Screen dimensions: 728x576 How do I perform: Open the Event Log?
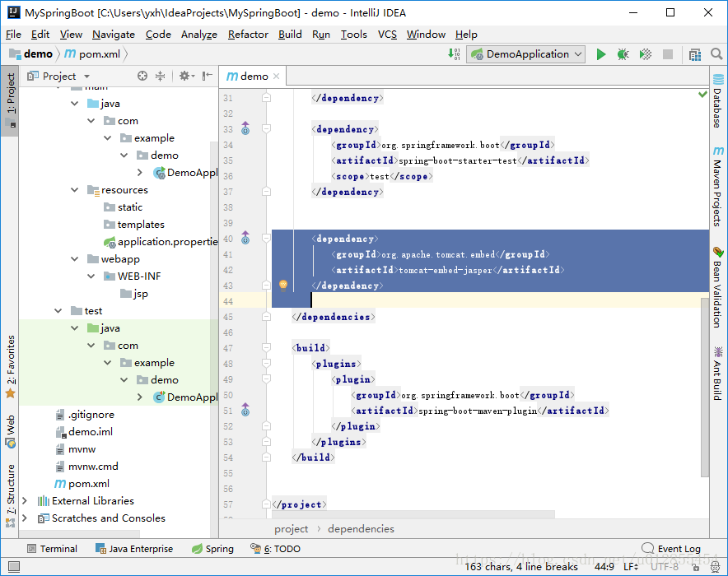pos(671,549)
